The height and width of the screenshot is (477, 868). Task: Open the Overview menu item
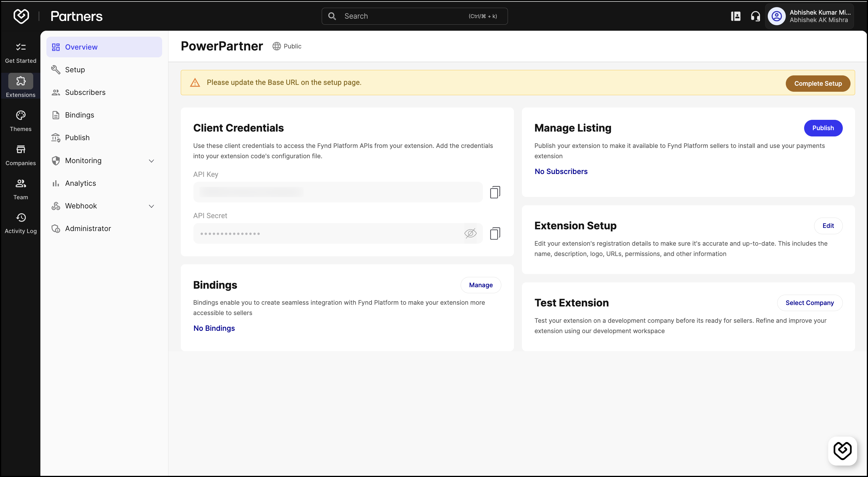coord(104,47)
